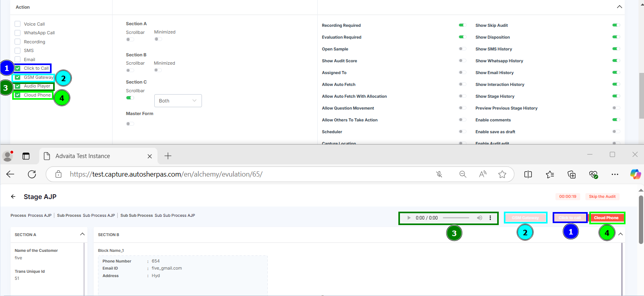The image size is (644, 296).
Task: Open the Both dropdown in Section C
Action: (178, 101)
